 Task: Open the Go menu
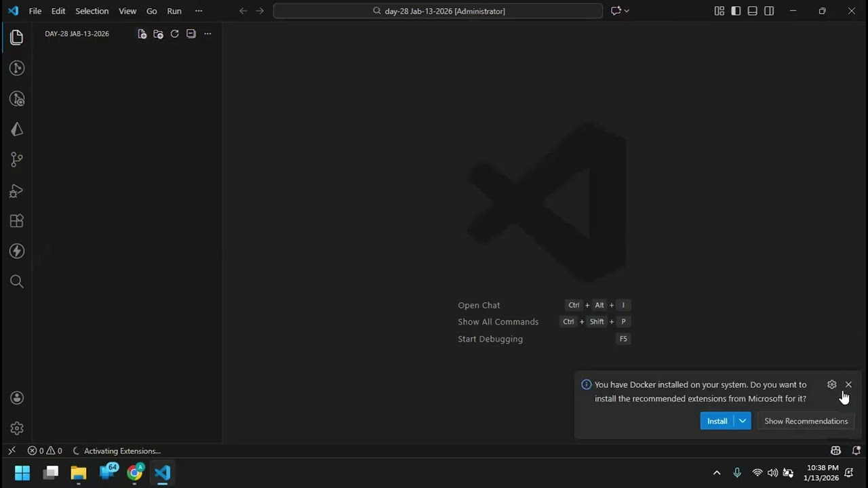152,11
